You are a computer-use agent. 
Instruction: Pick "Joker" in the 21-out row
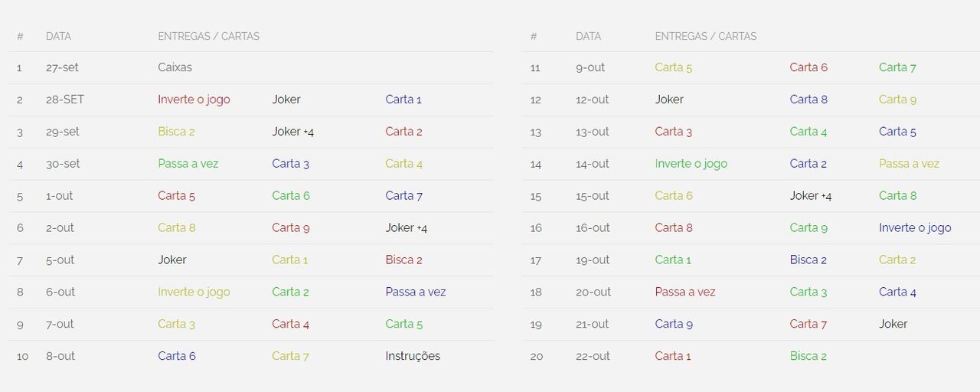pyautogui.click(x=893, y=325)
